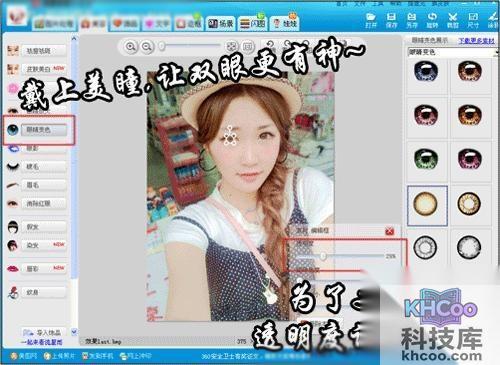
Task: Switch to the 场景 scenes tab
Action: [220, 23]
